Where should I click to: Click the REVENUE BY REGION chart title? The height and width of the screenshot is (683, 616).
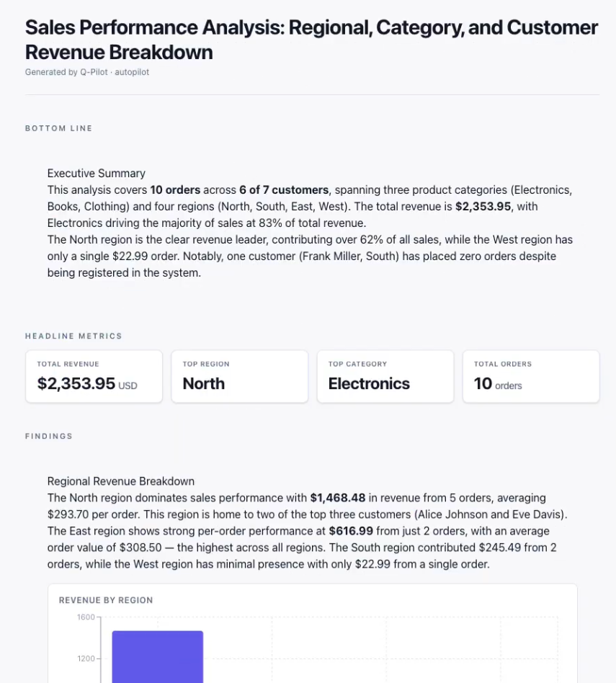(106, 600)
